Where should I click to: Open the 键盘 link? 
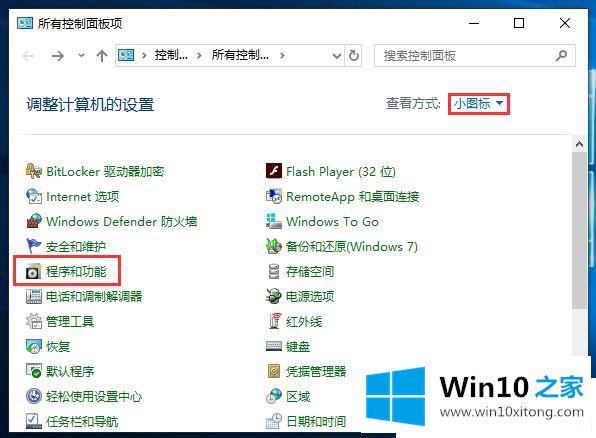(x=298, y=346)
